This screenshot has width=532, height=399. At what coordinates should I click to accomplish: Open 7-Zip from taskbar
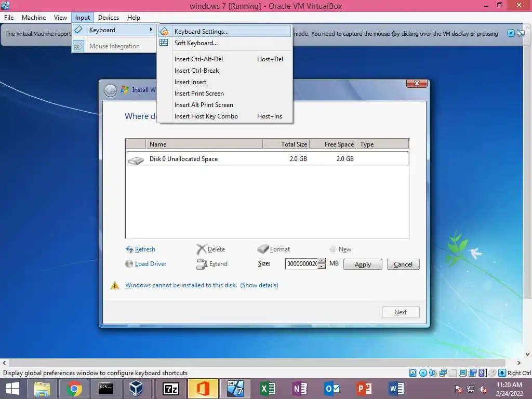(170, 389)
